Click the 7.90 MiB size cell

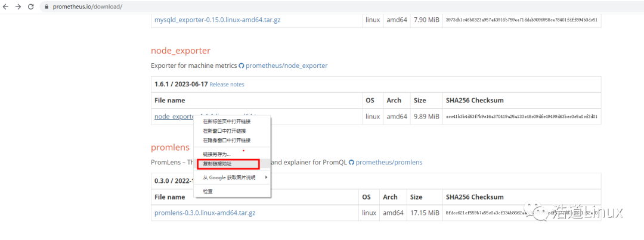click(x=426, y=20)
